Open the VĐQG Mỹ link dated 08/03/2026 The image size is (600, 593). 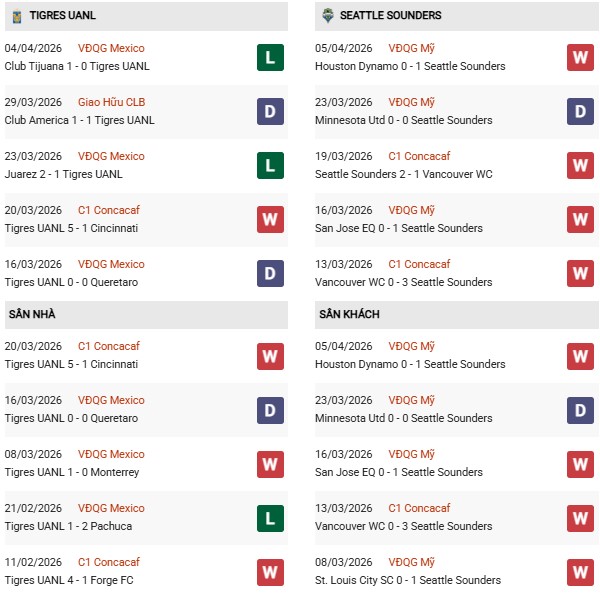pyautogui.click(x=412, y=562)
